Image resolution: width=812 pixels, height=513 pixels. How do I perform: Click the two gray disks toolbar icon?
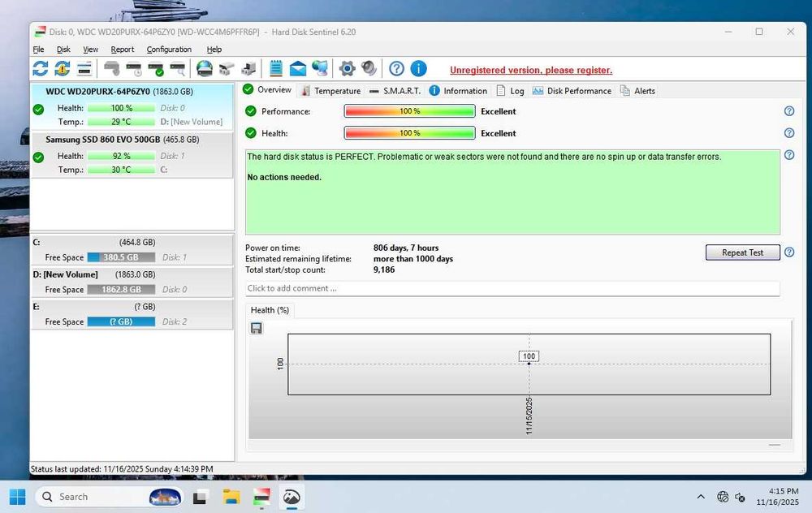[x=227, y=68]
